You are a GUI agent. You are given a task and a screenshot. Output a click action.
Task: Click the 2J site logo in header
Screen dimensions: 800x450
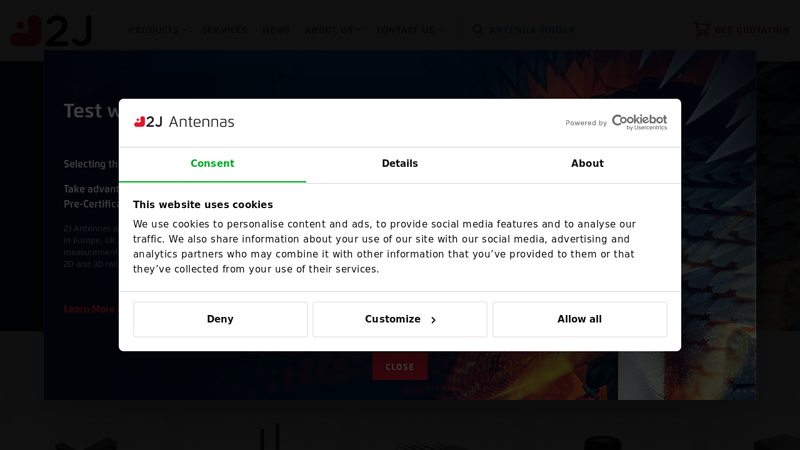click(51, 31)
